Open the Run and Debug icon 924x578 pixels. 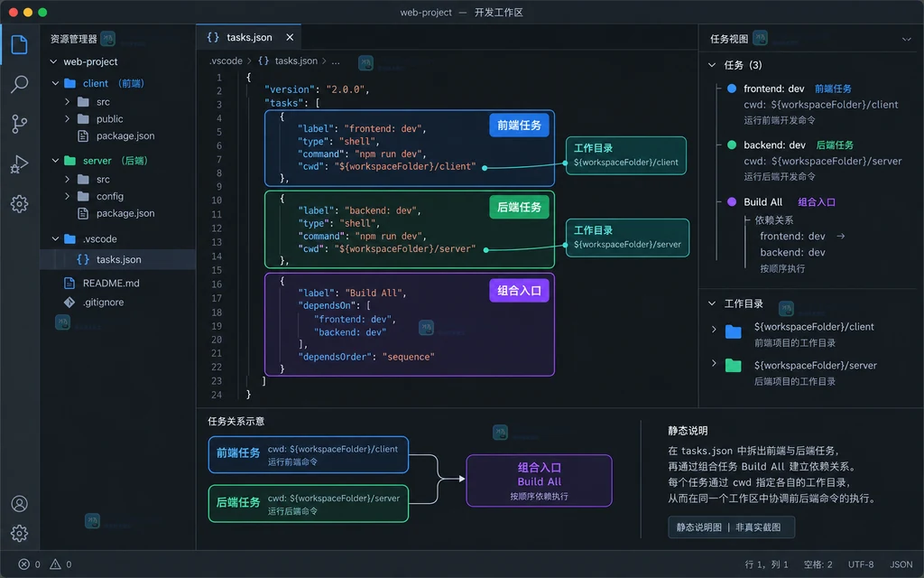[20, 164]
